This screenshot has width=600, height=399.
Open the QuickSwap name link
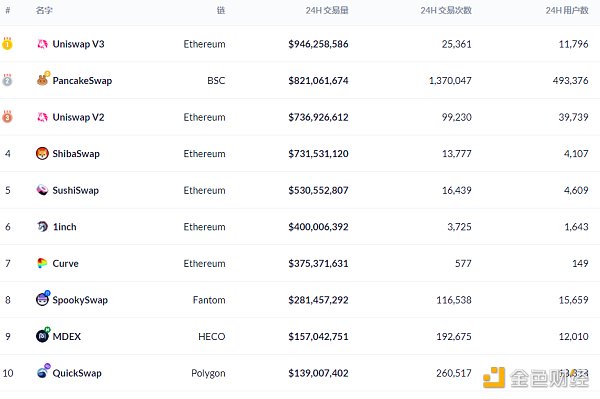[77, 373]
